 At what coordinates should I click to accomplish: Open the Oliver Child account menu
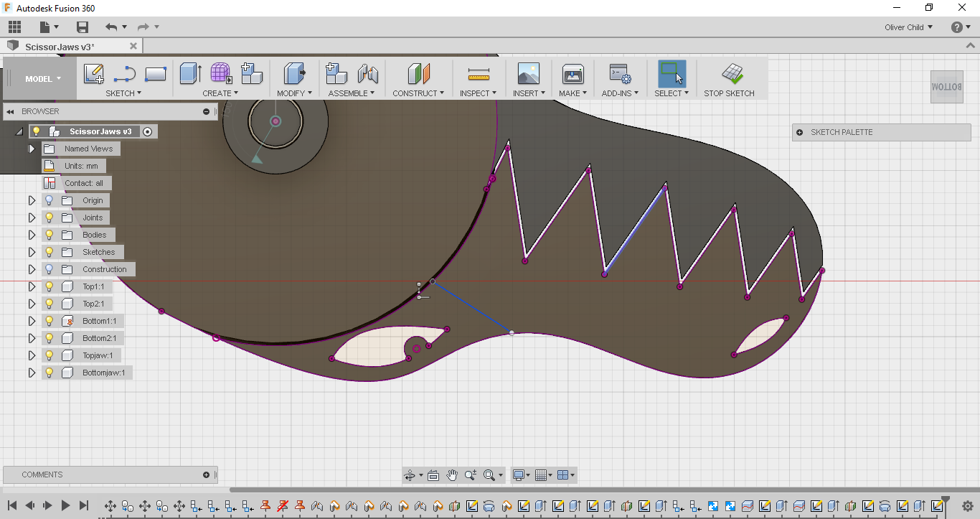908,27
